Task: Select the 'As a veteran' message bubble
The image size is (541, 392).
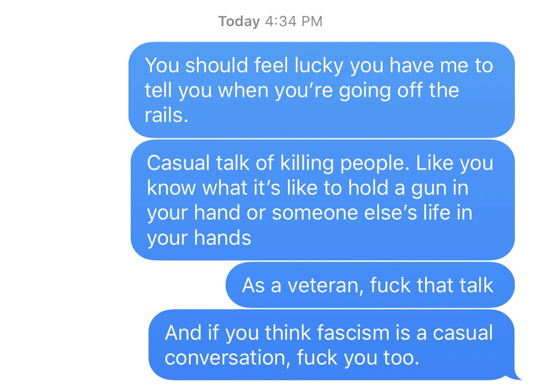Action: click(x=370, y=285)
